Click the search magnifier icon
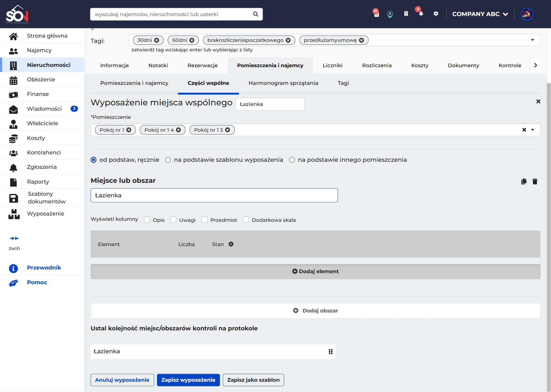The image size is (551, 392). pyautogui.click(x=255, y=14)
